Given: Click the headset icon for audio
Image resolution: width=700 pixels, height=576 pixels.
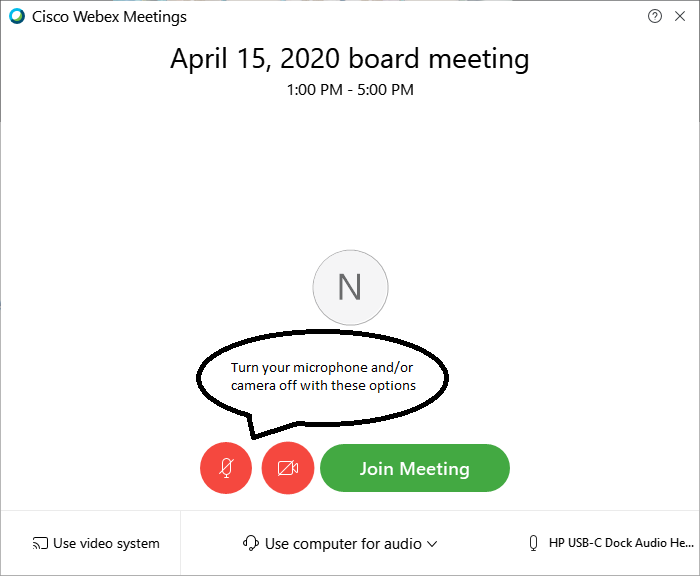Looking at the screenshot, I should [250, 543].
